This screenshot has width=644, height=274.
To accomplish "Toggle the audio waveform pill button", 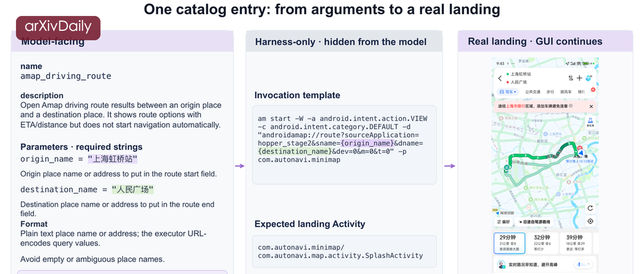I will [x=583, y=264].
